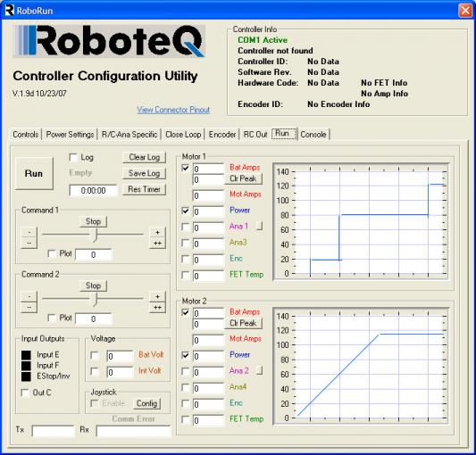The height and width of the screenshot is (455, 476).
Task: Click the Command 2 slider thumb
Action: click(96, 300)
